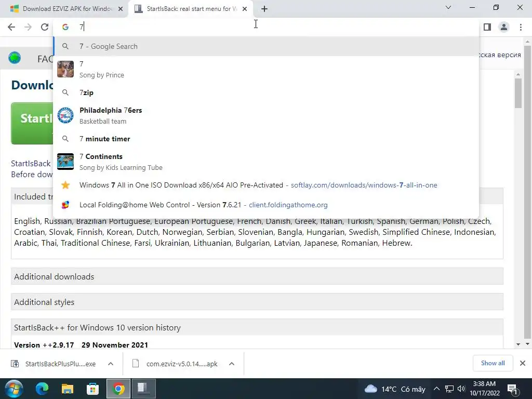Click 'Version ++2.9.17 29 November 2021' text
This screenshot has height=399, width=532.
pos(81,345)
